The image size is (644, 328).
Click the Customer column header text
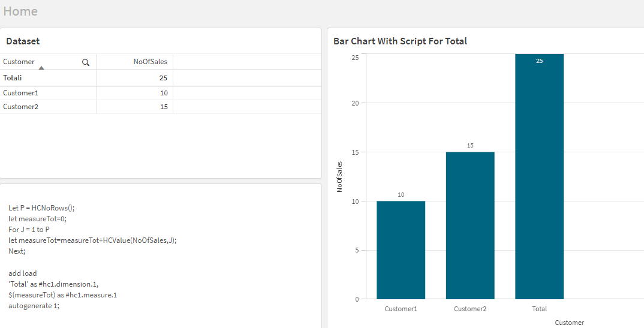[x=19, y=62]
